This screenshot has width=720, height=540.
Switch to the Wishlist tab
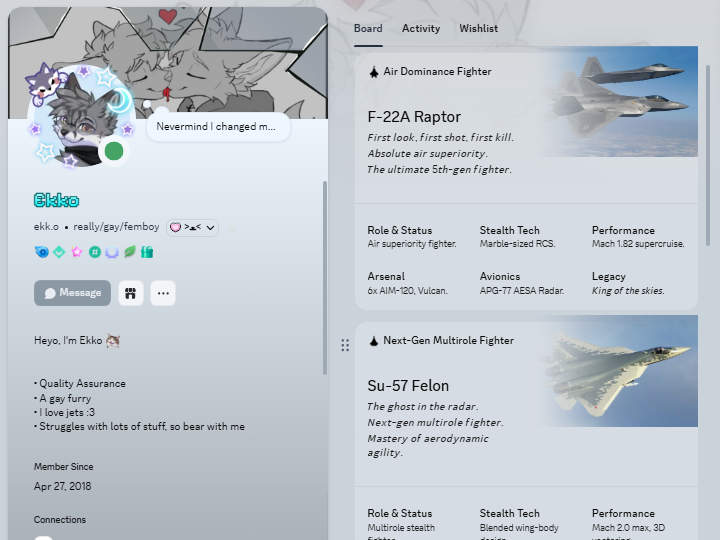pyautogui.click(x=478, y=28)
